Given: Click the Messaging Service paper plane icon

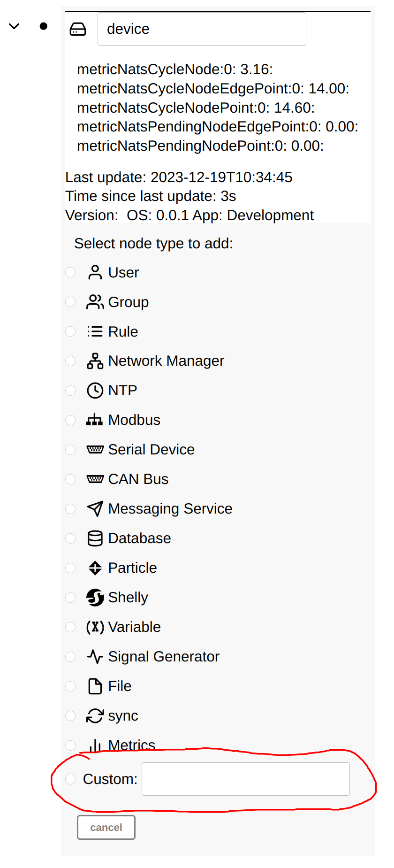Looking at the screenshot, I should point(95,509).
